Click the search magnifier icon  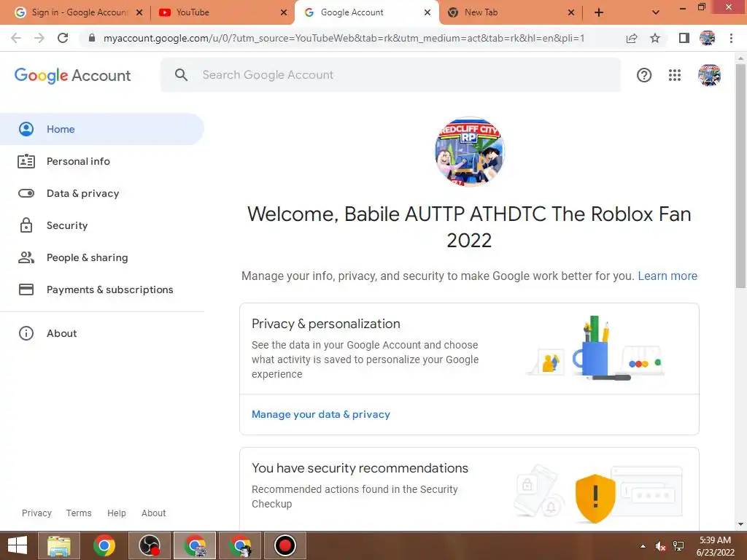click(x=181, y=75)
